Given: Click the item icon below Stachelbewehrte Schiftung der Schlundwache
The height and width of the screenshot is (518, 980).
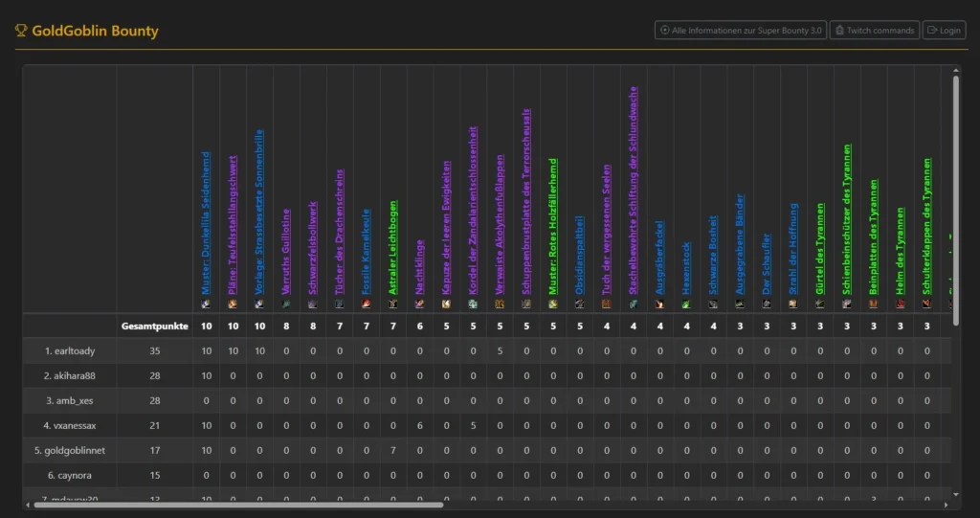Looking at the screenshot, I should [634, 304].
